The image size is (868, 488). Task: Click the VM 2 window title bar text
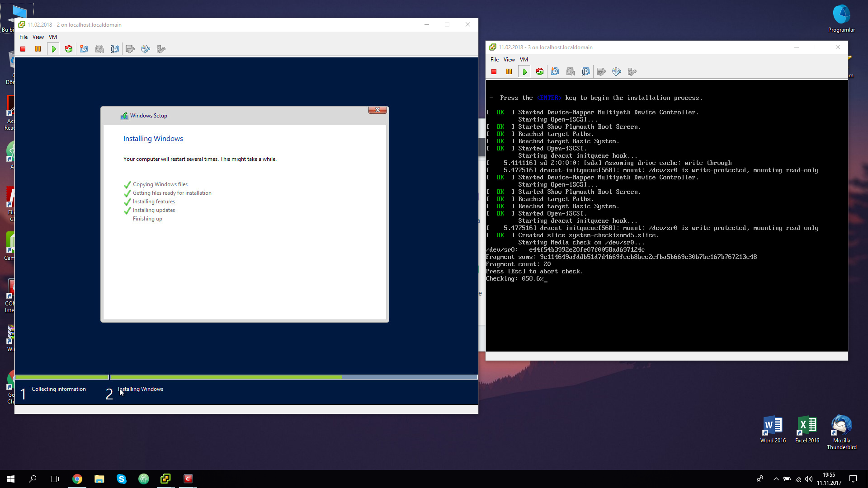pyautogui.click(x=75, y=25)
